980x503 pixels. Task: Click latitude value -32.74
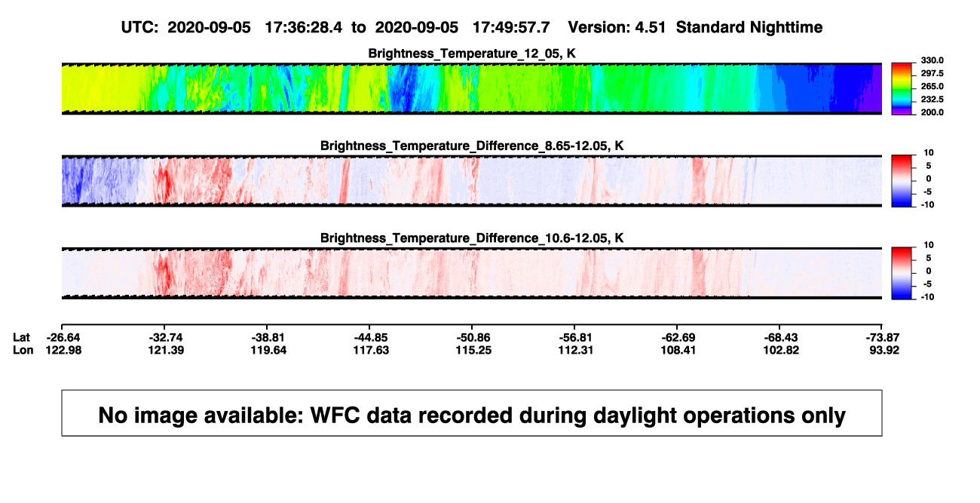[x=165, y=337]
